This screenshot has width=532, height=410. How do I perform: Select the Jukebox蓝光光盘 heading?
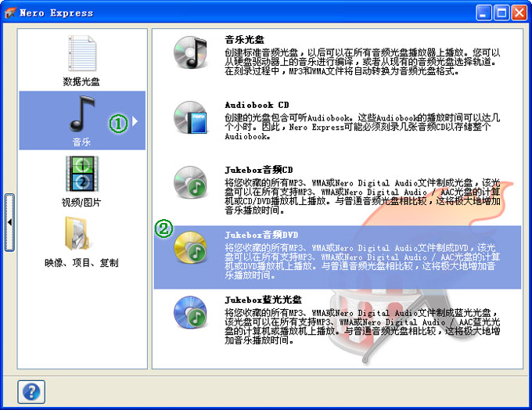[x=263, y=299]
